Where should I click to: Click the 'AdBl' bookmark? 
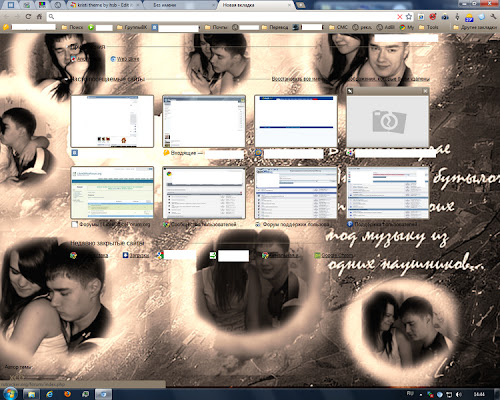386,27
